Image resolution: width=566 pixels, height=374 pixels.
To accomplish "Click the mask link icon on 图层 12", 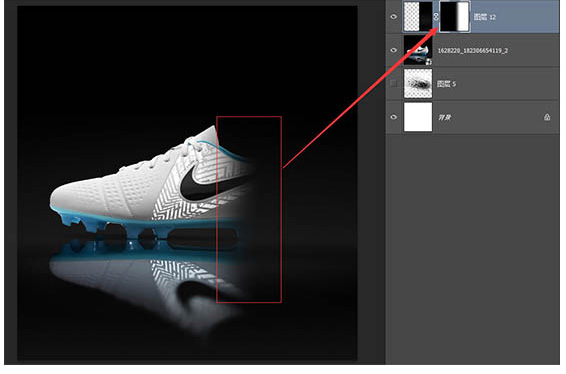I will [436, 17].
